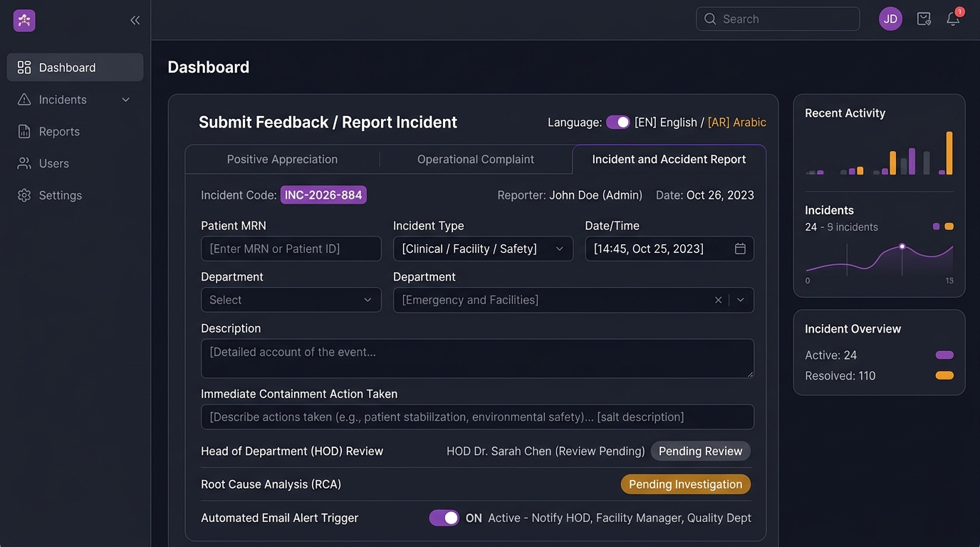Click the orange legend dot in Incidents chart

pyautogui.click(x=949, y=226)
